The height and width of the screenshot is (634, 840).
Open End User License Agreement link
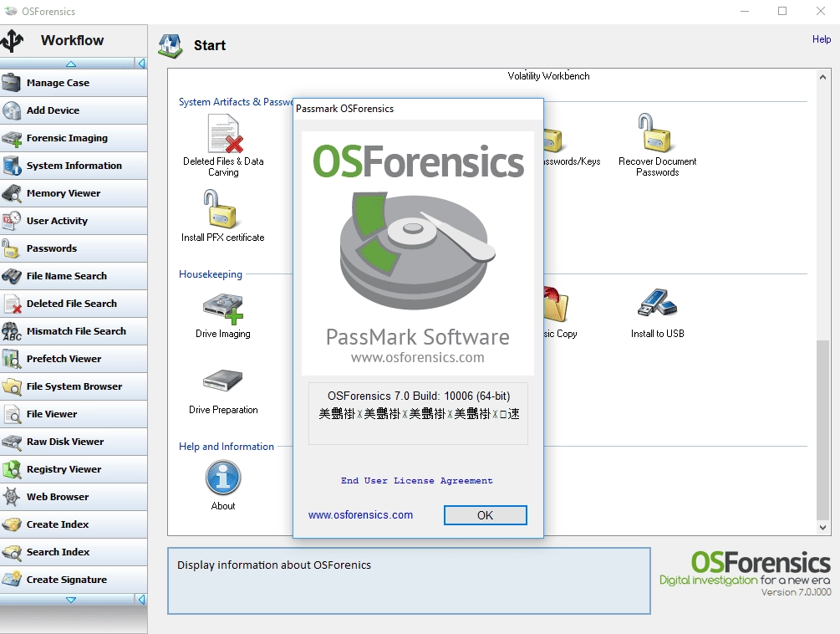[417, 481]
